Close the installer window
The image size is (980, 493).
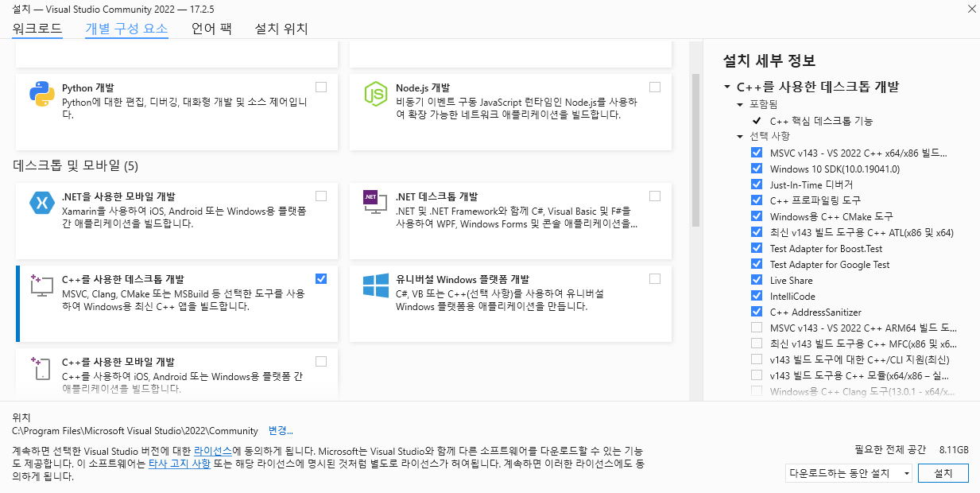971,8
